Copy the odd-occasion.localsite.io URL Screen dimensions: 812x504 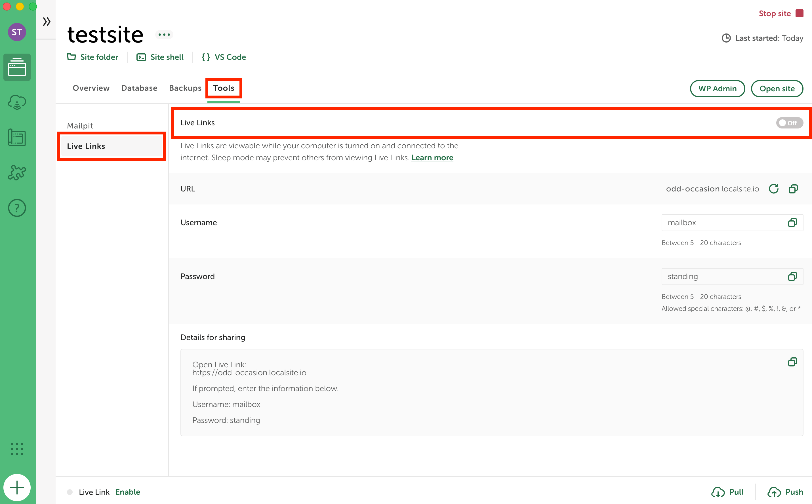793,189
